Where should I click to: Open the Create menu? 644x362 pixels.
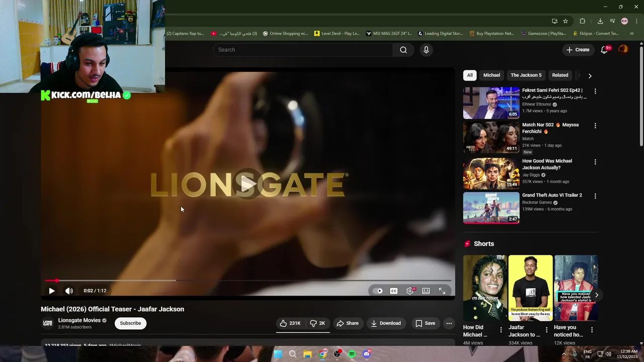coord(578,50)
